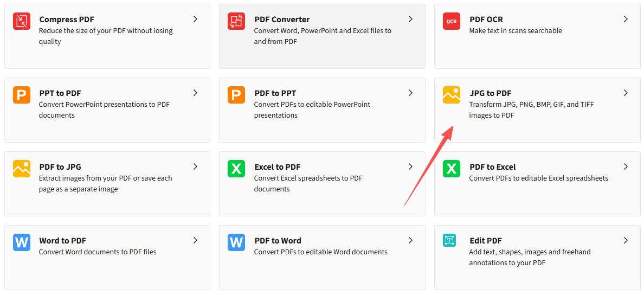Open the chevron arrow on JPG to PDF card
The height and width of the screenshot is (295, 644).
[626, 93]
